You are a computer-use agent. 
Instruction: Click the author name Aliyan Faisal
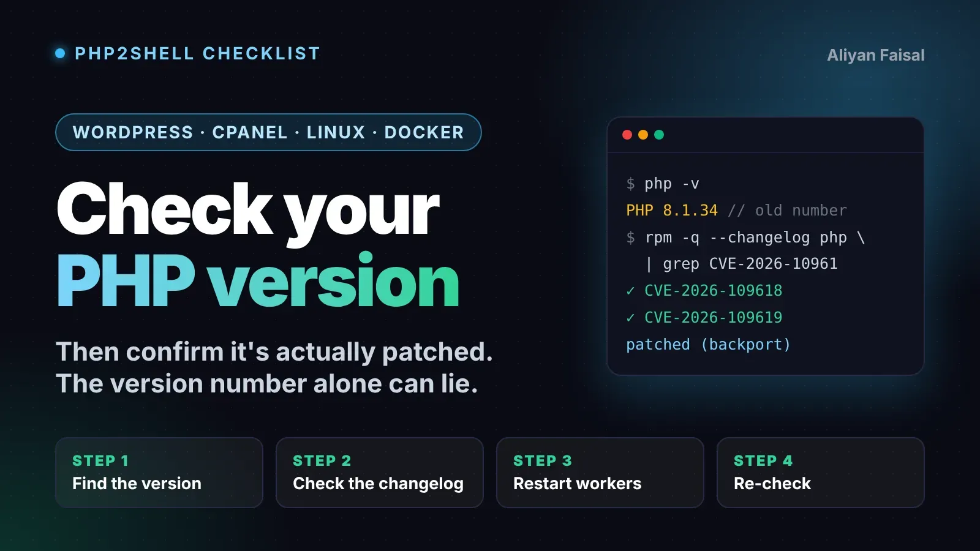tap(876, 55)
